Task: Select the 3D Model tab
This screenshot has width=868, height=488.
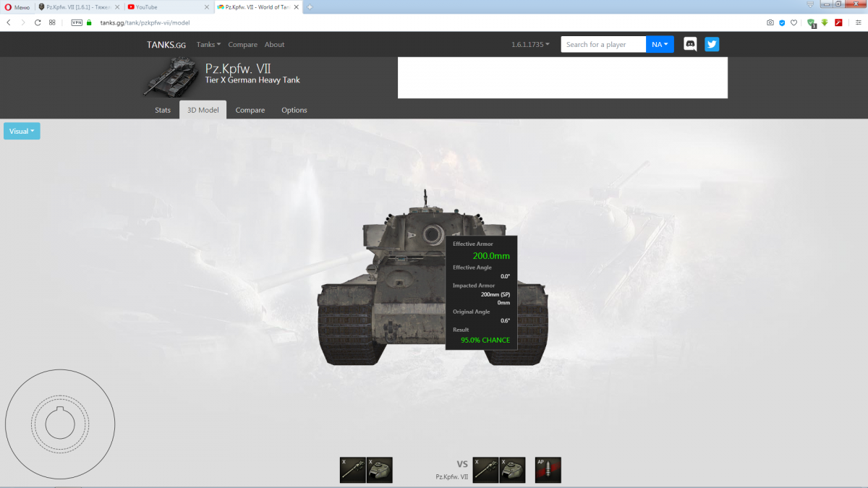Action: pyautogui.click(x=203, y=110)
